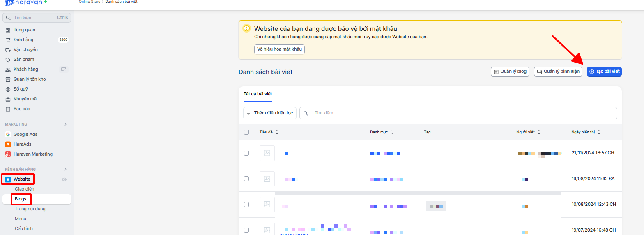Screen dimensions: 644x235
Task: Sort by Người viết column arrows
Action: (x=539, y=132)
